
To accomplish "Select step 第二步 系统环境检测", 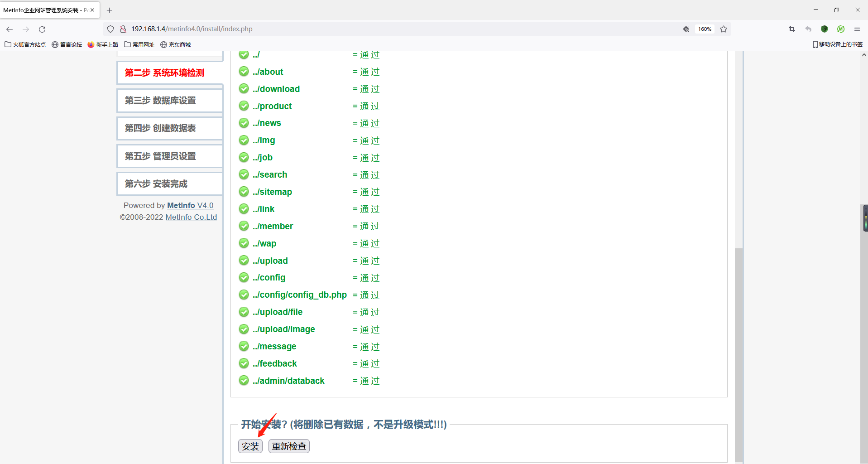I will pos(170,73).
